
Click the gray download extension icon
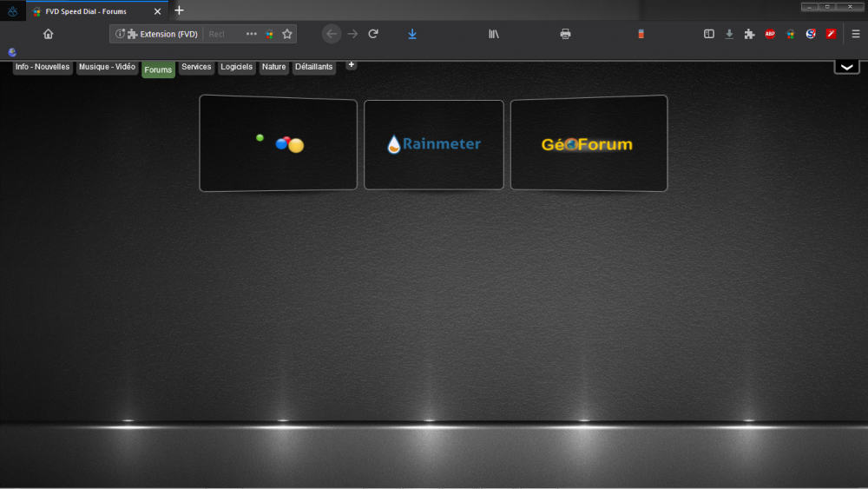[x=729, y=34]
